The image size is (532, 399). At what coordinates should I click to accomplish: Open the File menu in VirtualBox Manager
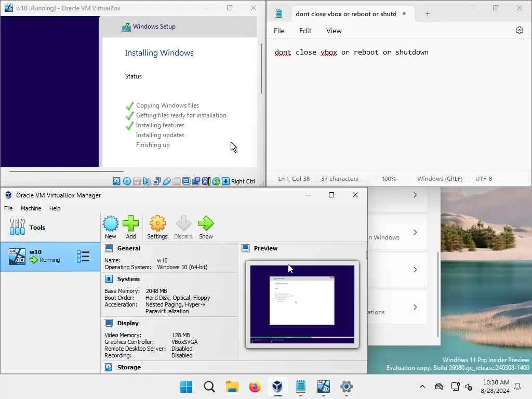[x=8, y=208]
